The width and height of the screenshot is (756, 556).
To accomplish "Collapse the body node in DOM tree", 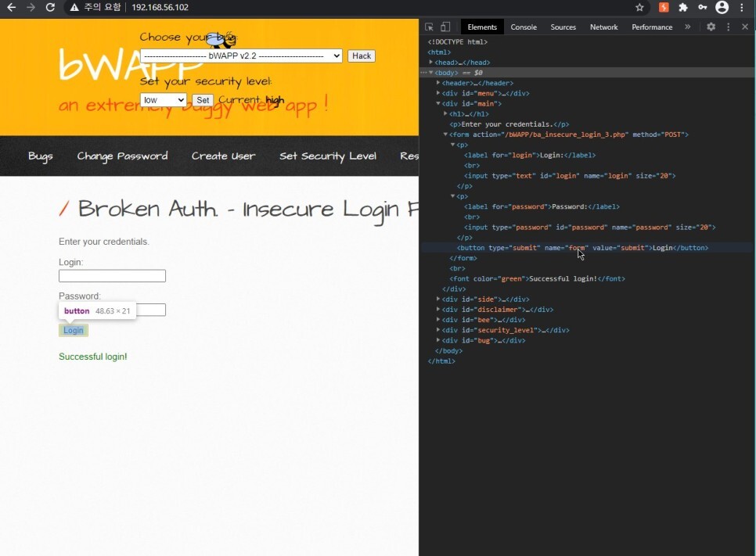I will (x=431, y=72).
